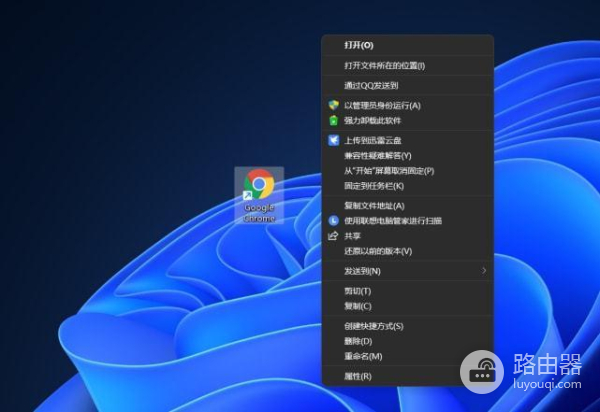Open 属性(R) properties entry

[x=408, y=376]
